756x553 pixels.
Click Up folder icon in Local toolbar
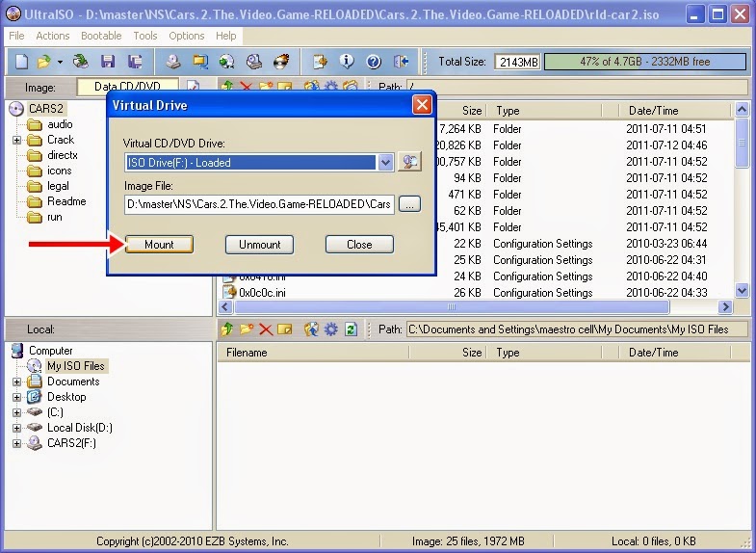pyautogui.click(x=226, y=329)
